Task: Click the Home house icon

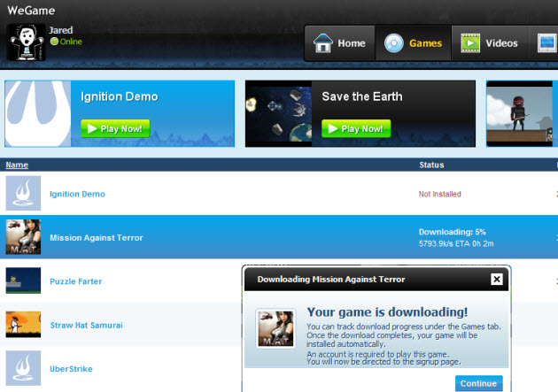Action: pos(322,43)
